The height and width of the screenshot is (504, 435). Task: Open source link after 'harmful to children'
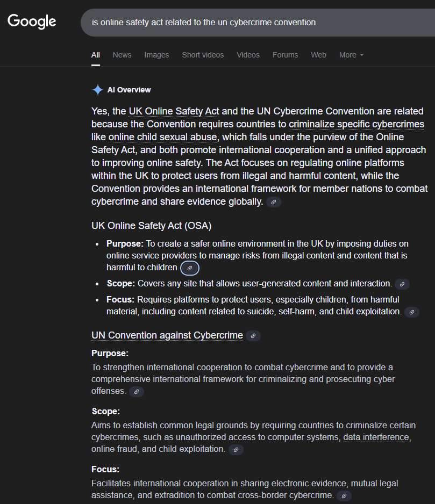(x=190, y=268)
